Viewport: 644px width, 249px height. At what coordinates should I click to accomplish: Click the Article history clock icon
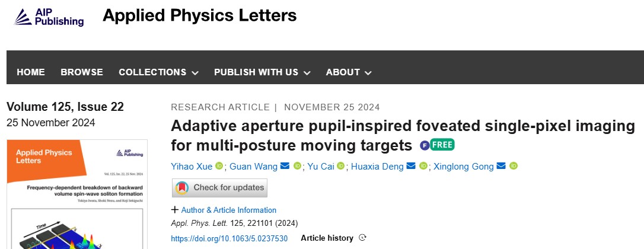pos(362,238)
